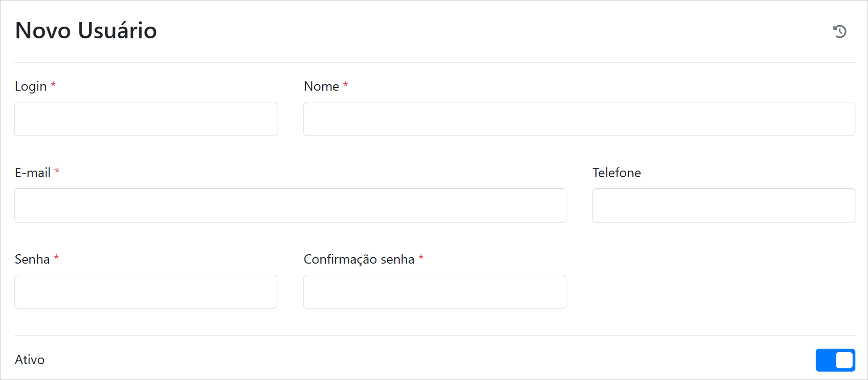Click into the Nome text box
Screen dimensions: 868x380
click(x=579, y=119)
